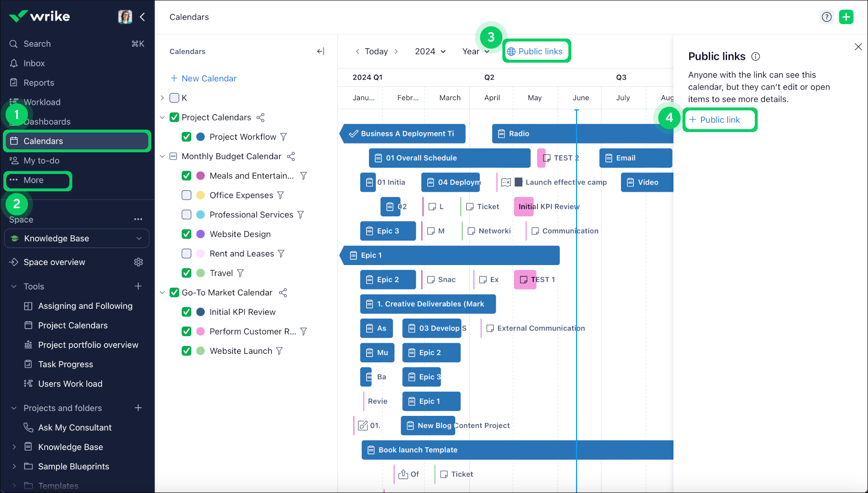Image resolution: width=868 pixels, height=493 pixels.
Task: Open the Reports section
Action: pyautogui.click(x=39, y=82)
